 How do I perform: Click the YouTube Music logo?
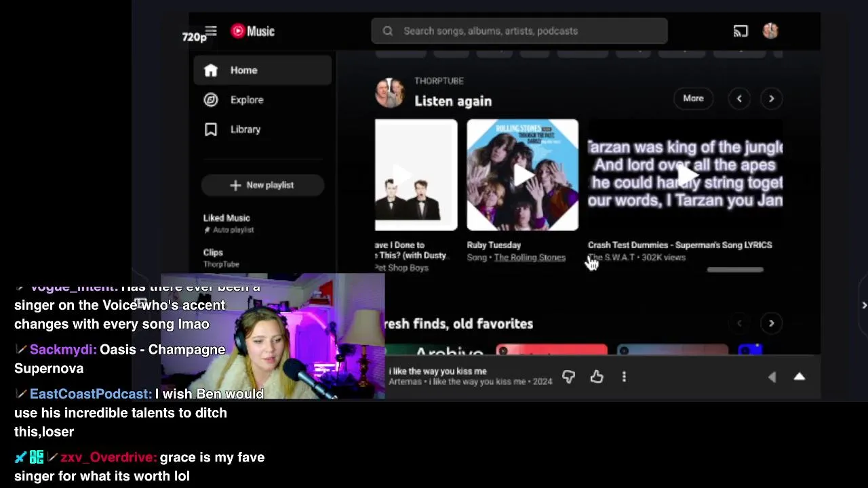tap(252, 31)
